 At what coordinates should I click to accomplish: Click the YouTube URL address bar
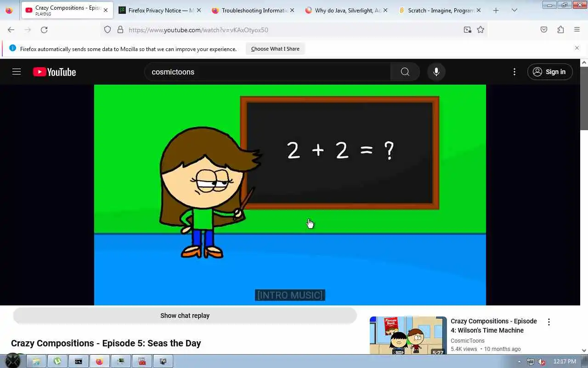click(x=294, y=30)
